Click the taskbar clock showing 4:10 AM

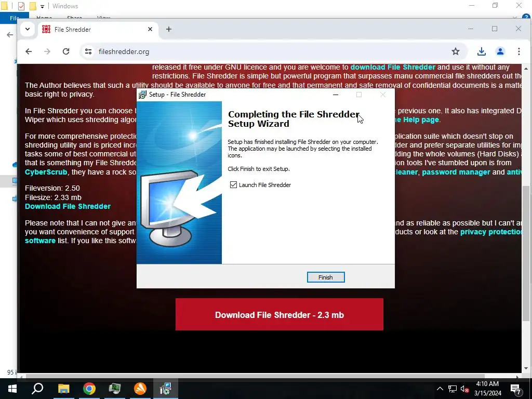(487, 389)
